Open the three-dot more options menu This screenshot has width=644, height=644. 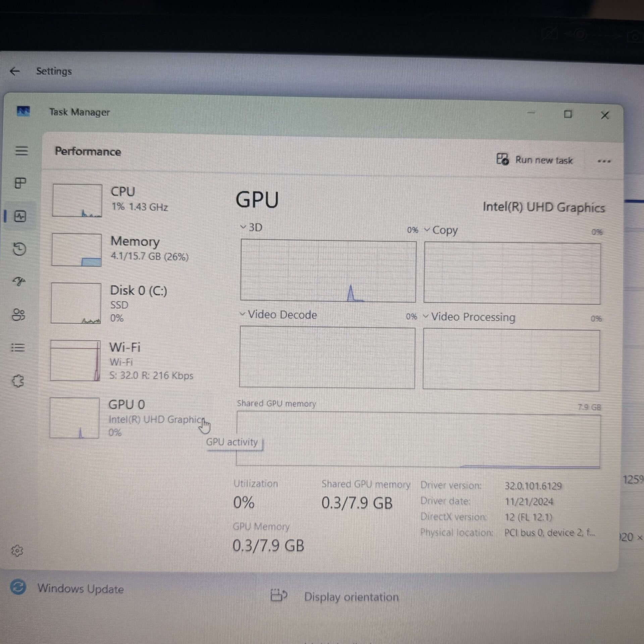click(604, 161)
